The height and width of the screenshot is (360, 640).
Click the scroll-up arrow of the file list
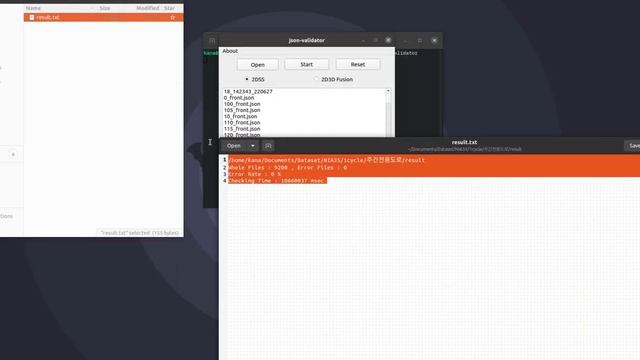pos(388,91)
